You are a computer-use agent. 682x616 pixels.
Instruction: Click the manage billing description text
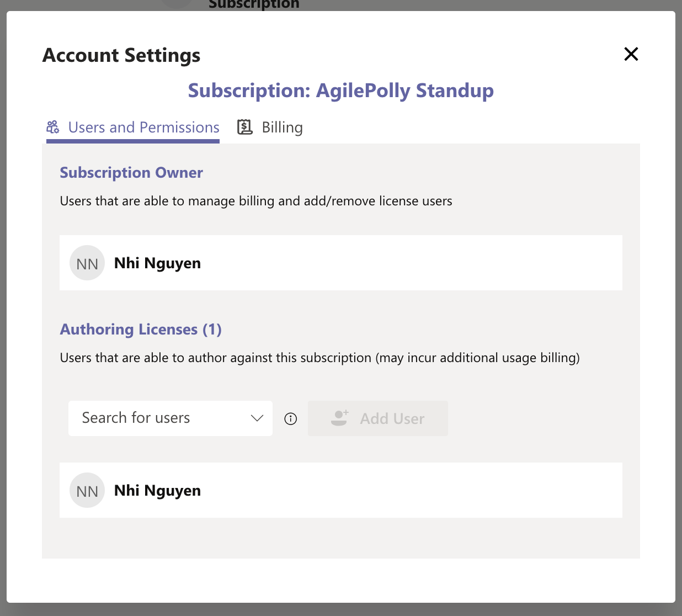[x=256, y=201]
